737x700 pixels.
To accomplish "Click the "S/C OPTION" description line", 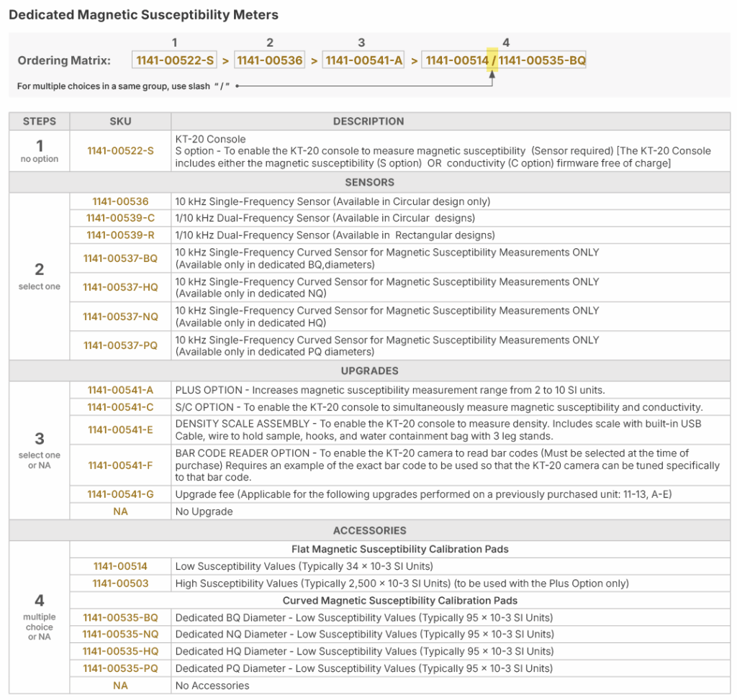I will [439, 407].
